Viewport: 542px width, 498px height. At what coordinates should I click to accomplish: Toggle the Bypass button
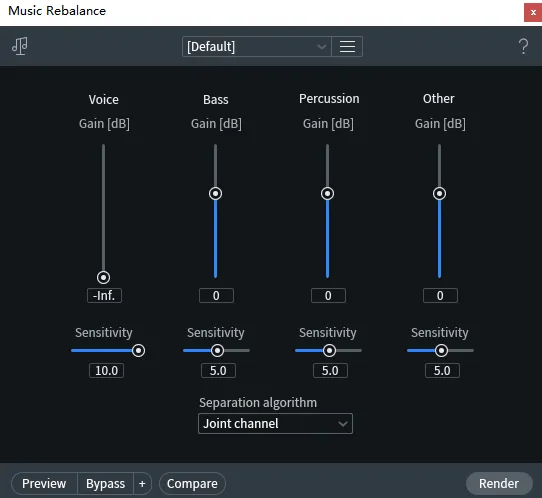105,483
